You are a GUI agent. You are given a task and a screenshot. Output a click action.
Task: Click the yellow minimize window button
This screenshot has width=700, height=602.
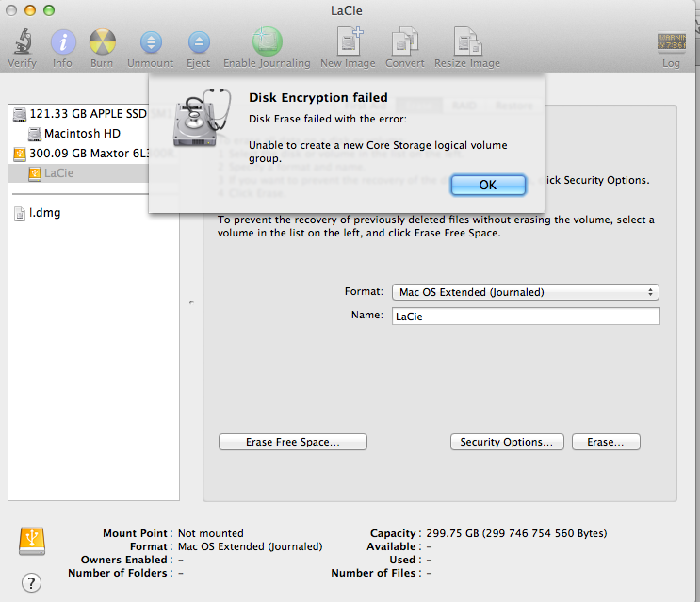[30, 10]
